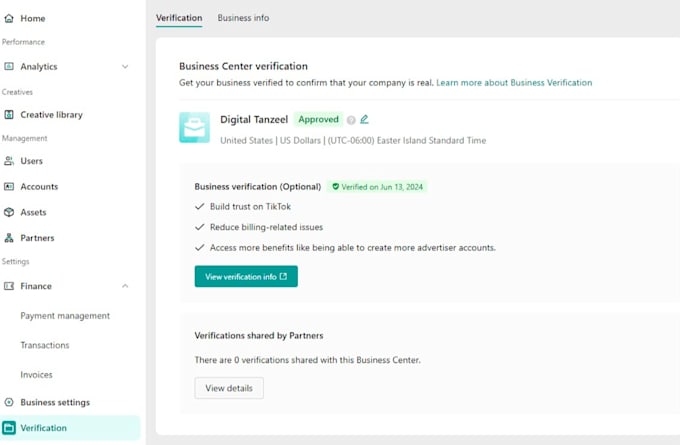This screenshot has height=445, width=680.
Task: Click the Users people icon
Action: coord(9,161)
